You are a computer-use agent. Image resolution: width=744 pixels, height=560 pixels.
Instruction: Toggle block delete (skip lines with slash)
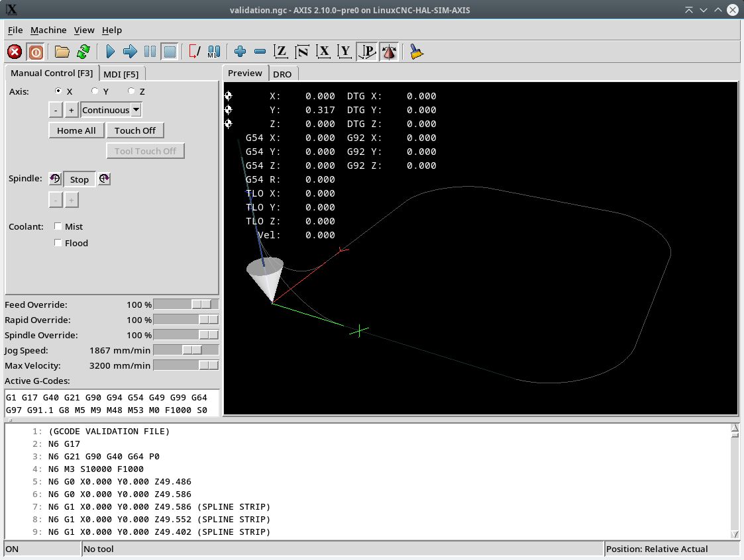pos(194,52)
